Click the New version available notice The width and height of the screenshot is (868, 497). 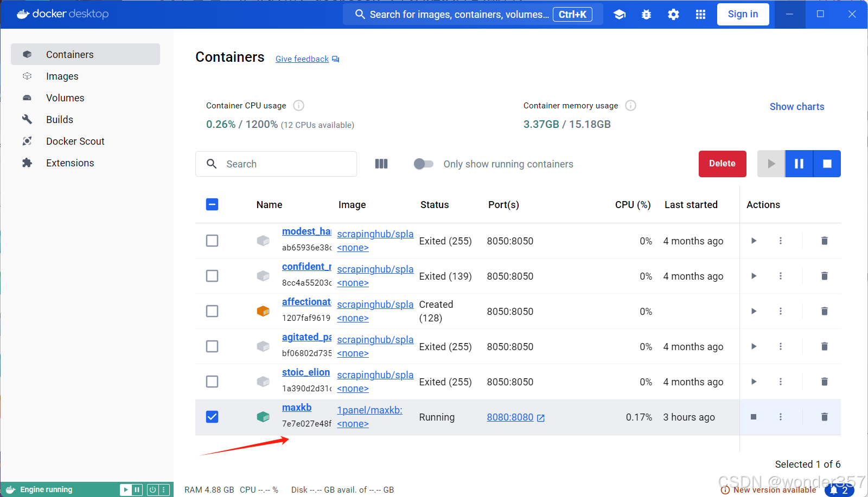pyautogui.click(x=769, y=490)
